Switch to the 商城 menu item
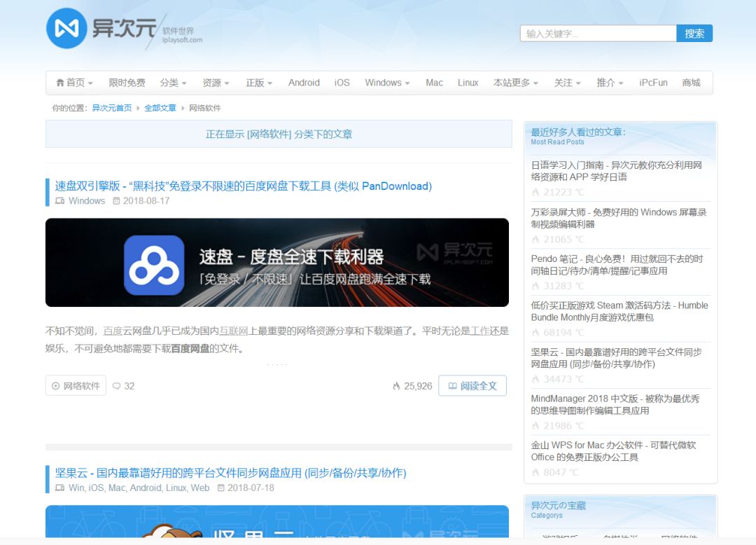 (692, 82)
